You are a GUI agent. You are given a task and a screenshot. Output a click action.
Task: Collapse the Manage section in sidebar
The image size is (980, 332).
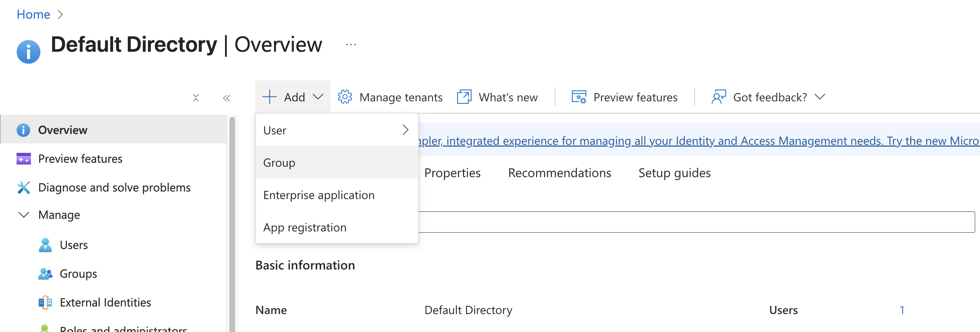coord(24,215)
